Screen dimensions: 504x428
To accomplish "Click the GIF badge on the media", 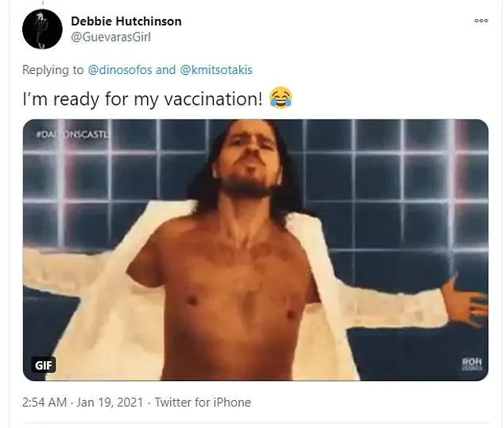I will pos(44,365).
